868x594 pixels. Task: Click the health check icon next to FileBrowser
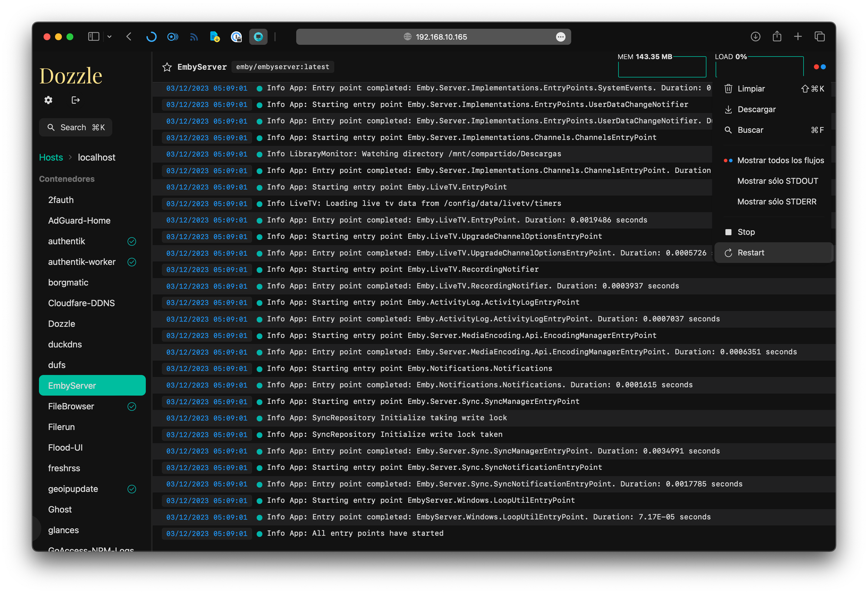pyautogui.click(x=132, y=406)
